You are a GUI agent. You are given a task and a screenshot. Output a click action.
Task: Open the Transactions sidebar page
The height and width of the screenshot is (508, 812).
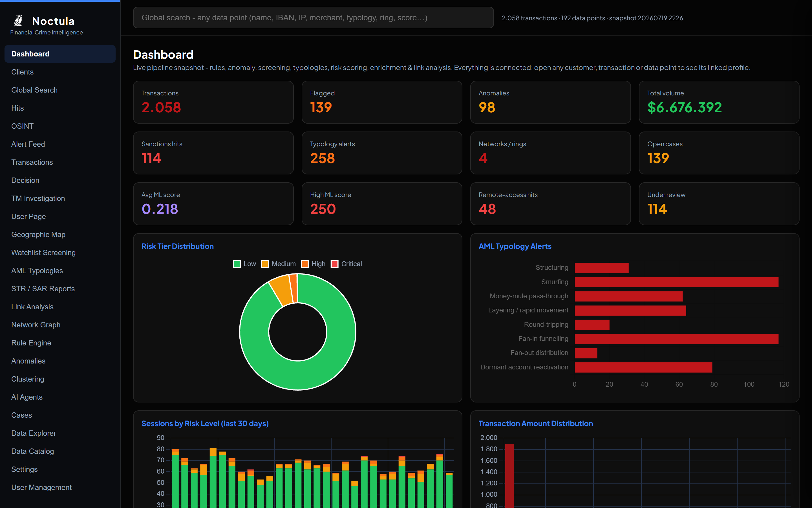tap(60, 162)
